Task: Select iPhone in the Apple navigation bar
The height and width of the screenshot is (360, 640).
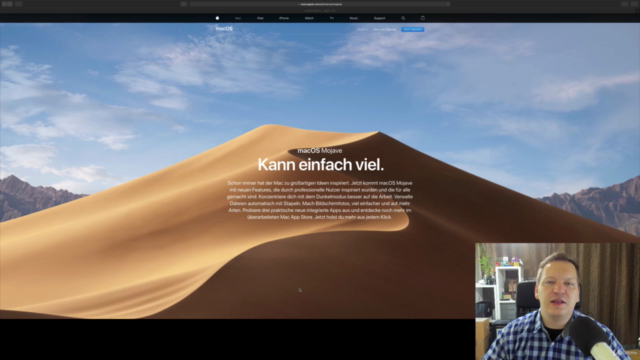Action: point(284,18)
